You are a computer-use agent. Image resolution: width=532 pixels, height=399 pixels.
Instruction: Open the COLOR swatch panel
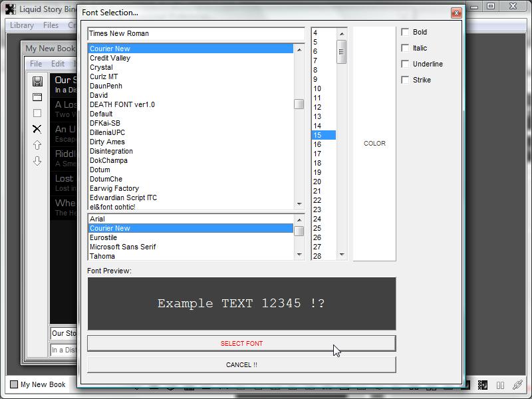coord(374,144)
